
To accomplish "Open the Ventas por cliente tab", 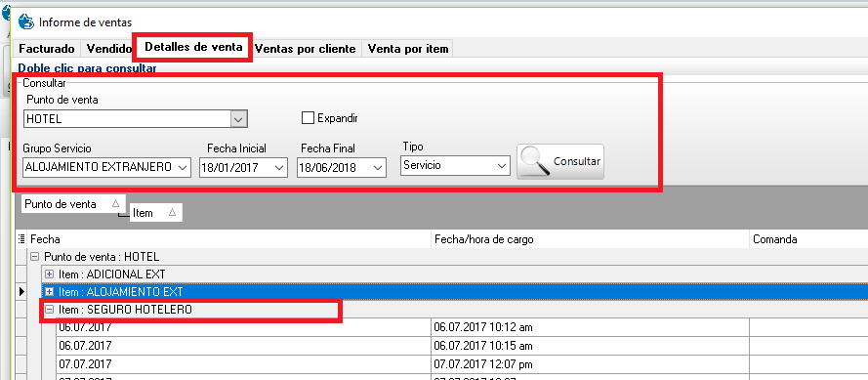I will tap(305, 49).
